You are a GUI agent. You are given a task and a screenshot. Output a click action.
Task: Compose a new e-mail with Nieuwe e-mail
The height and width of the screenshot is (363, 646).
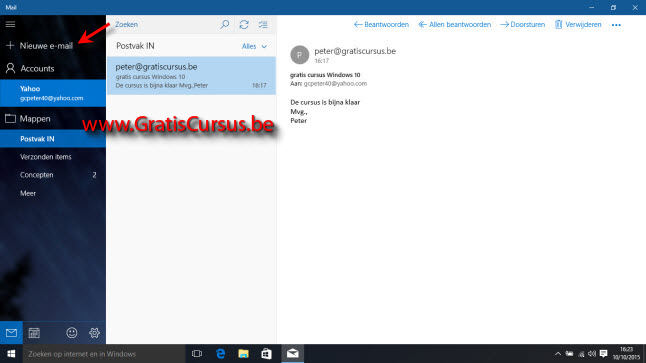coord(40,46)
